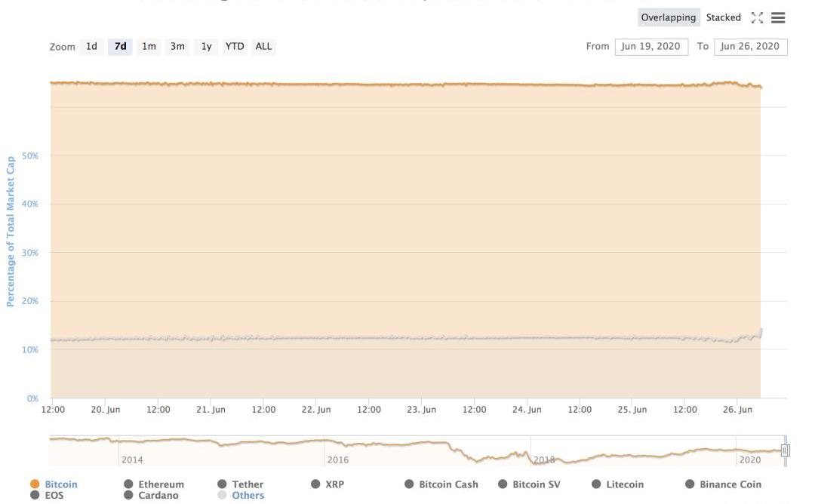Zoom chart to YTD
The image size is (815, 504).
(x=235, y=46)
